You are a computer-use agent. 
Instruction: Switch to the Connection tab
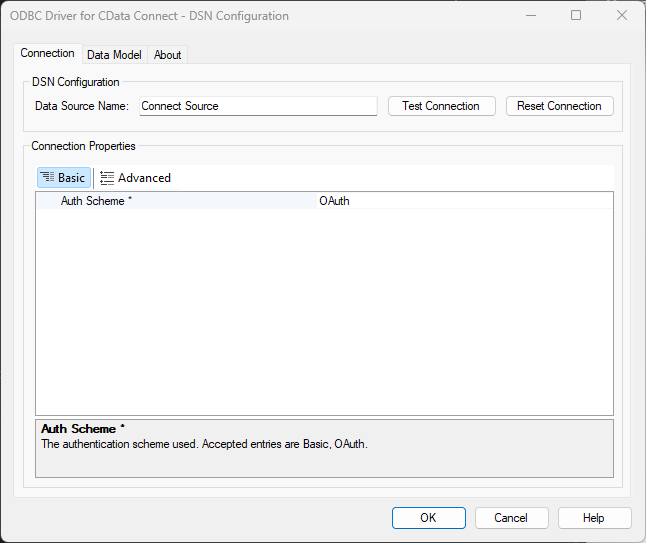click(47, 54)
